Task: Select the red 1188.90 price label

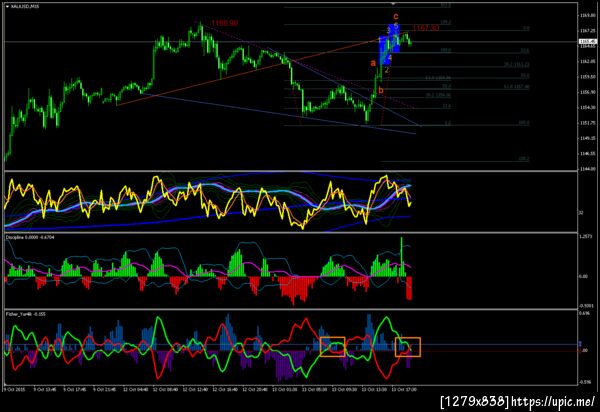Action: point(225,23)
